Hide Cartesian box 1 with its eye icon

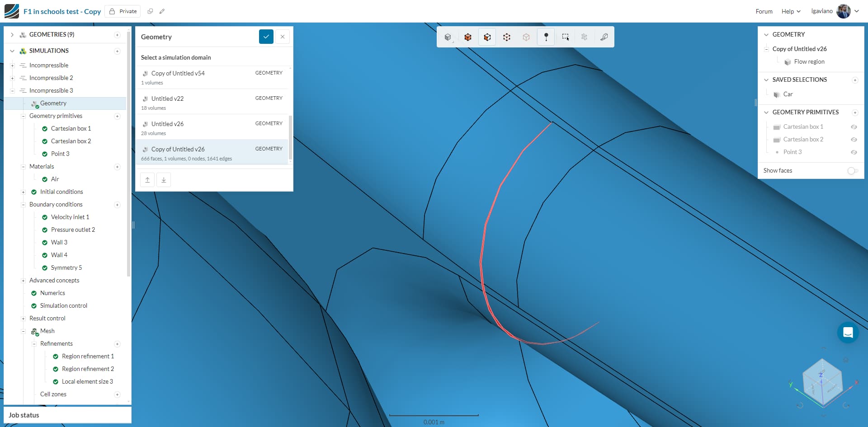click(x=854, y=127)
